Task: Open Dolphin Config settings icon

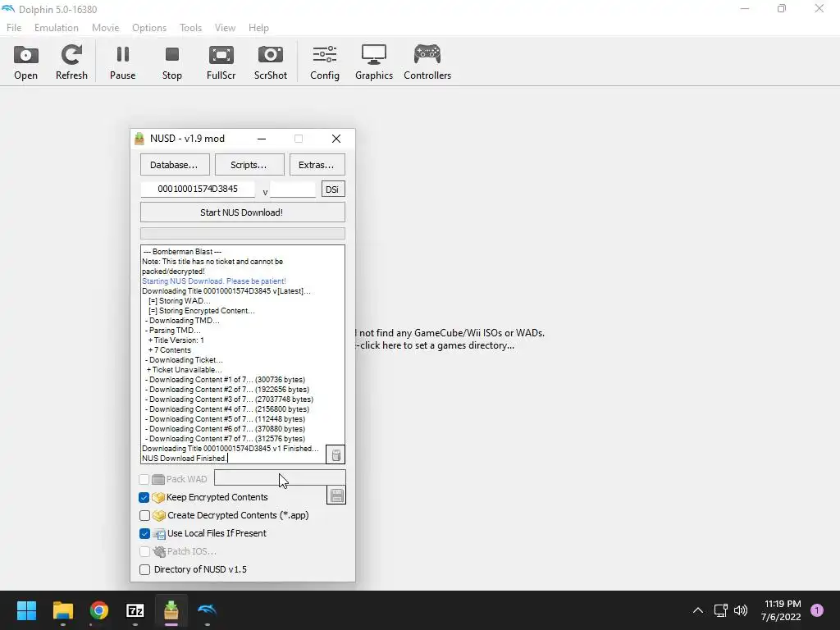Action: [x=325, y=62]
